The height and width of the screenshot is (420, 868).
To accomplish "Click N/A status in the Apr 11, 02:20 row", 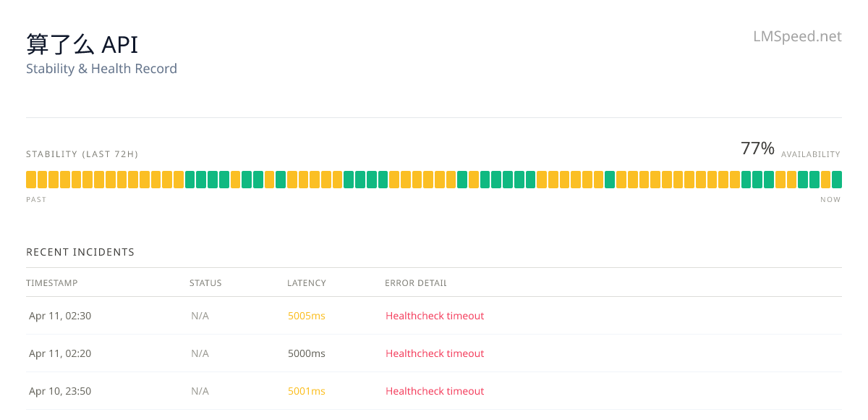I will (200, 353).
